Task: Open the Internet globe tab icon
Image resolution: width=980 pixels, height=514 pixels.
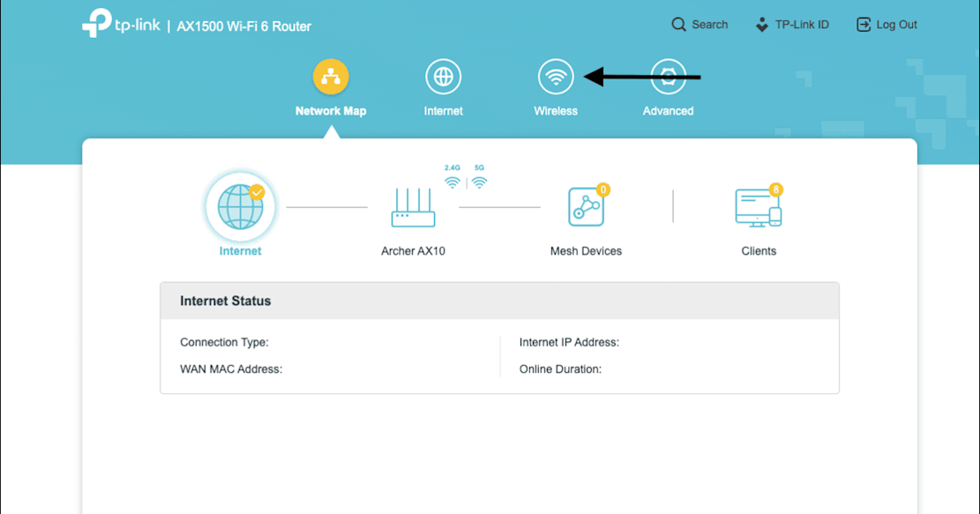Action: pyautogui.click(x=443, y=77)
